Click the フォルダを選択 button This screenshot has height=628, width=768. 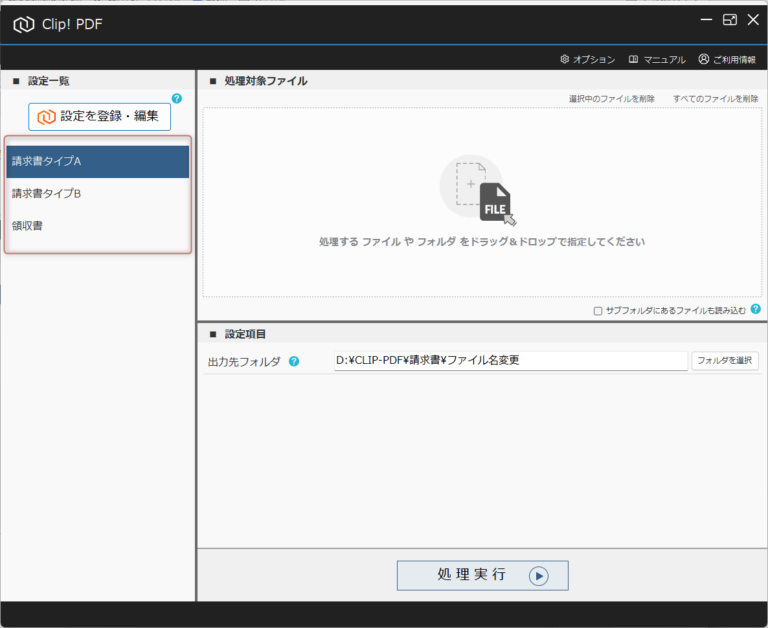click(725, 361)
